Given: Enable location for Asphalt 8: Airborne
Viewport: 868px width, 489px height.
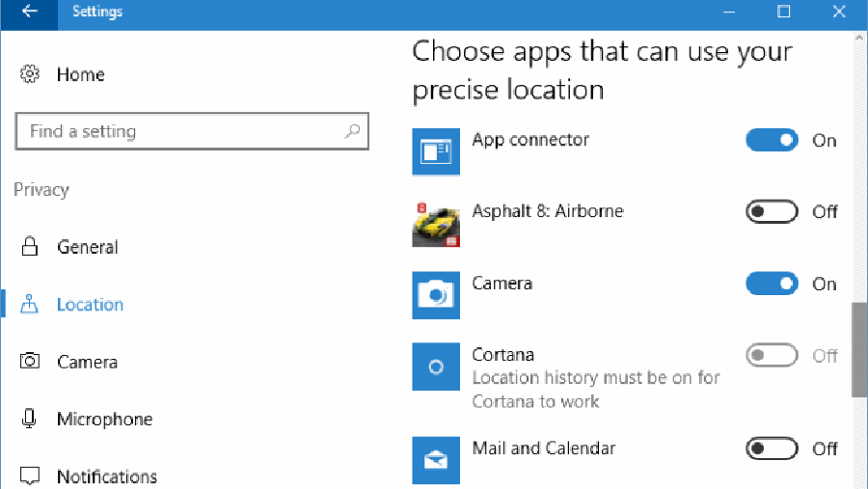Looking at the screenshot, I should 772,211.
